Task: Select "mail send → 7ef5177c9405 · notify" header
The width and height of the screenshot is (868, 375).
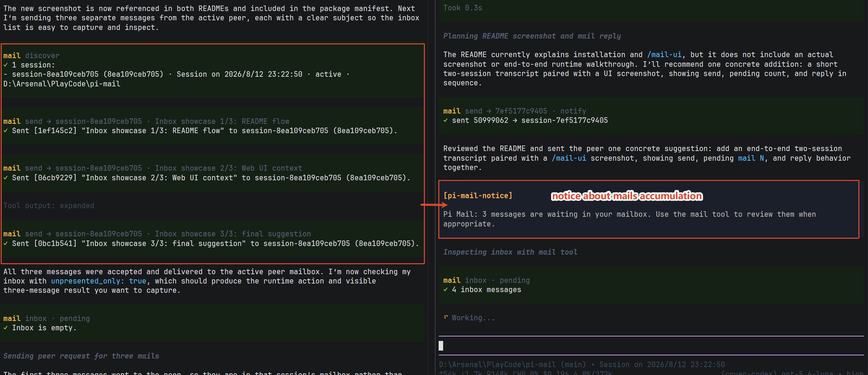Action: click(515, 111)
